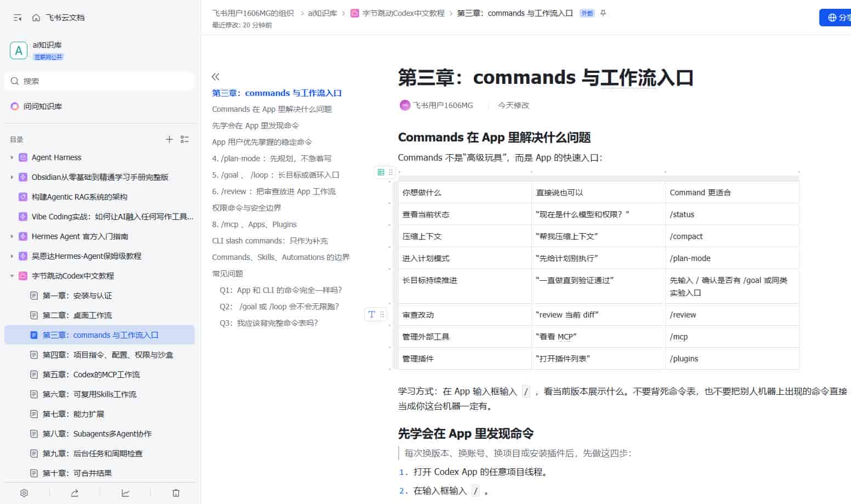851x504 pixels.
Task: Jump to CLI slash commands outline entry
Action: [x=270, y=241]
